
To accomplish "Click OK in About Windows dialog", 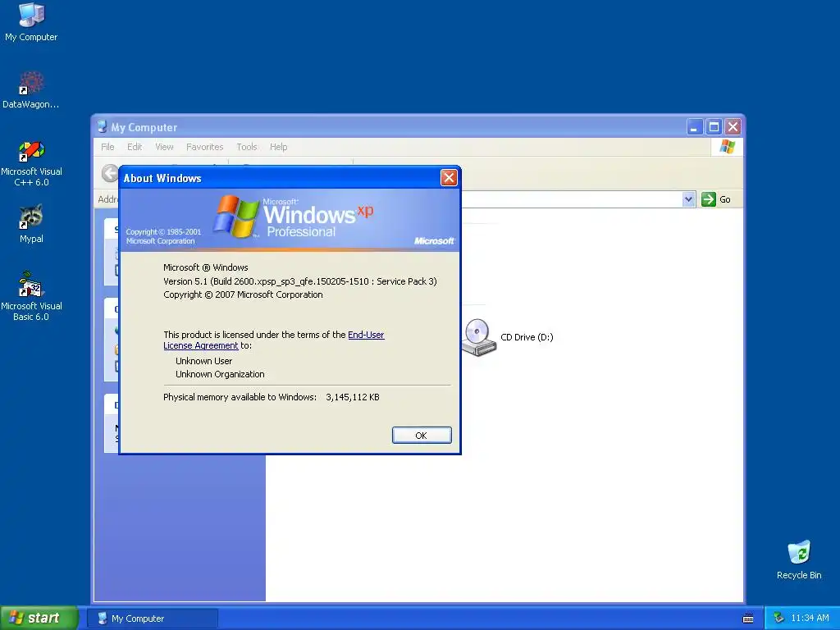I will [x=422, y=435].
